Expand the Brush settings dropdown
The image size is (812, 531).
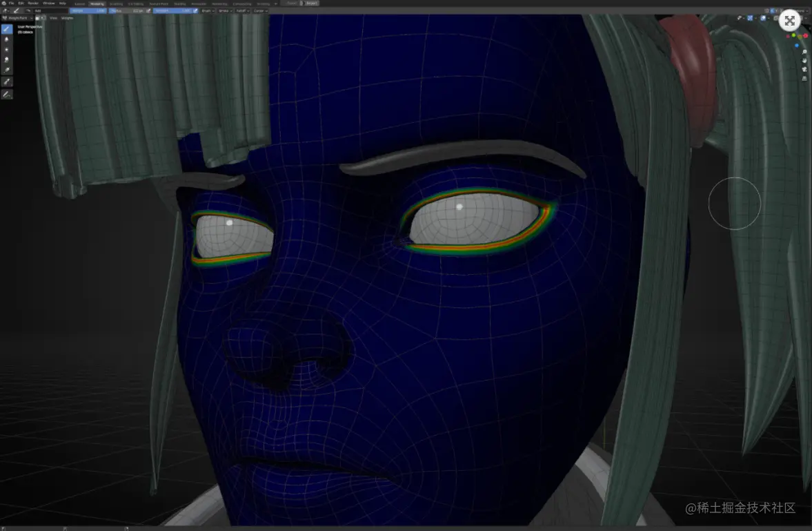207,11
